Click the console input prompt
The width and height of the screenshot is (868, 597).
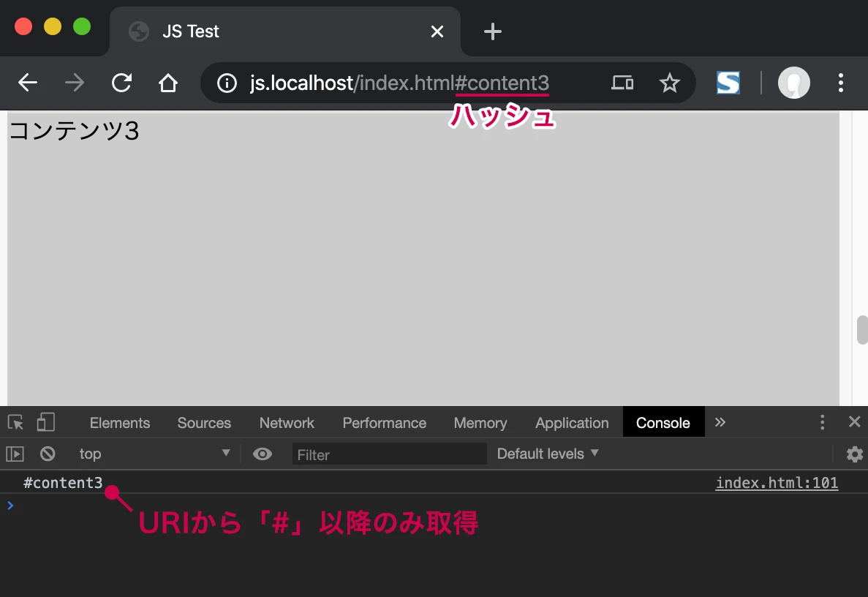tap(434, 505)
